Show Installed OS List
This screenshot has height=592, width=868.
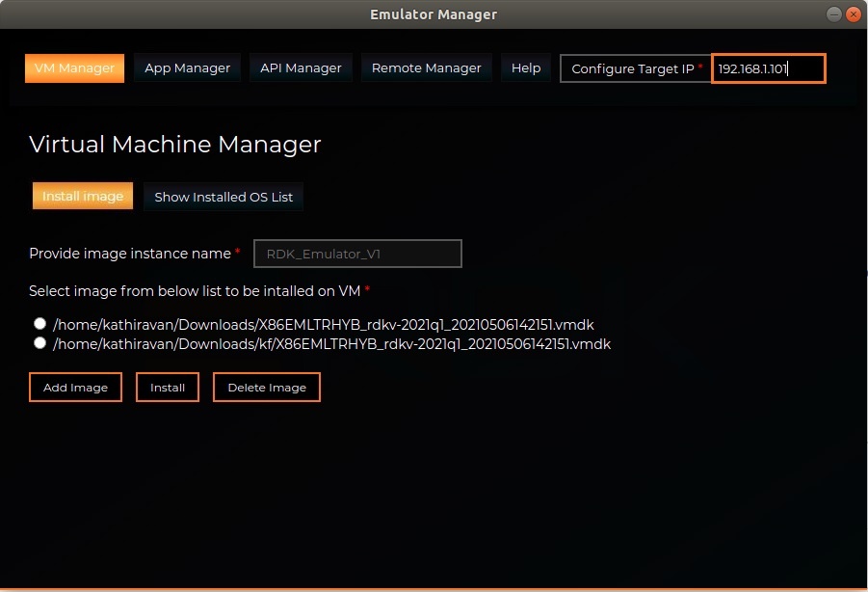pos(224,197)
